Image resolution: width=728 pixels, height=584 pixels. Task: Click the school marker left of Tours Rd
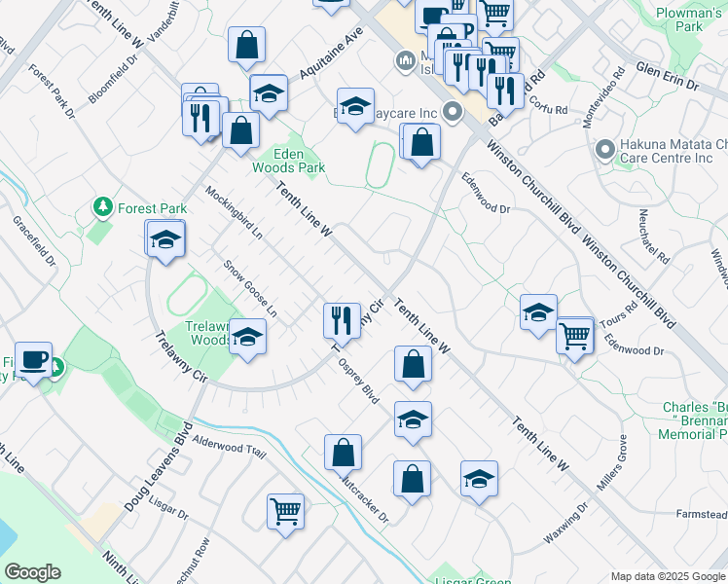[538, 312]
